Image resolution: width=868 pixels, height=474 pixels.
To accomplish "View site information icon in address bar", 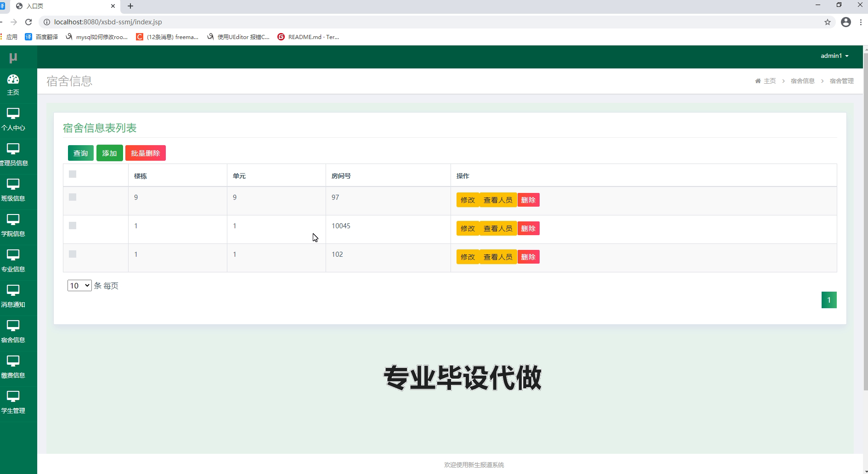I will pos(47,22).
